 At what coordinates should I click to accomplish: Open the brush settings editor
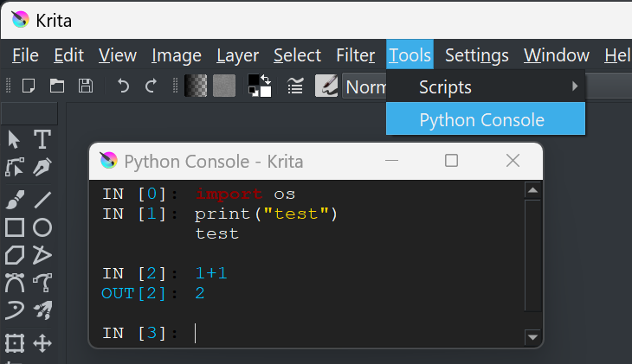tap(295, 86)
